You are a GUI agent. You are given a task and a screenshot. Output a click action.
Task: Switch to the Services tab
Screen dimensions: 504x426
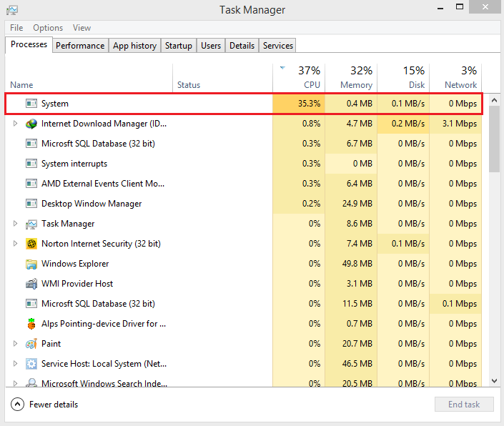pos(278,46)
